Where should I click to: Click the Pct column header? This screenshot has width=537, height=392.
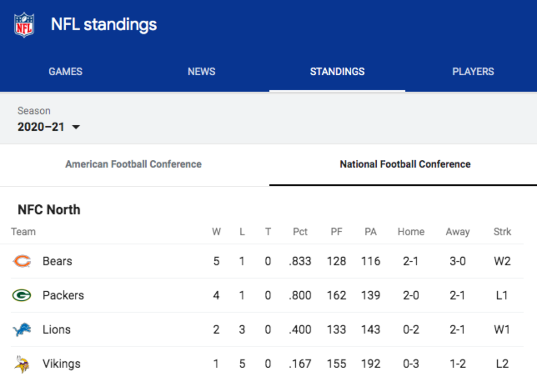click(x=300, y=232)
